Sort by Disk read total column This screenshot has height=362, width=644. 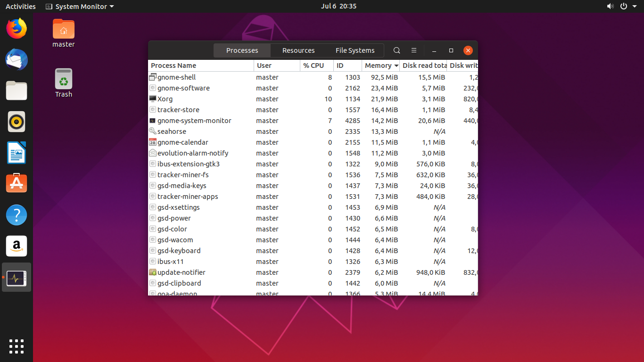click(x=423, y=66)
